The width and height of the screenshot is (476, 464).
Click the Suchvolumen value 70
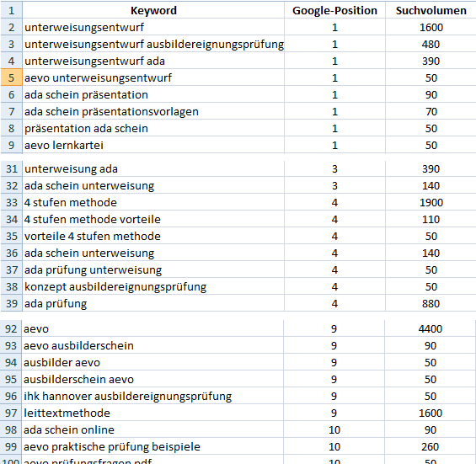point(431,112)
